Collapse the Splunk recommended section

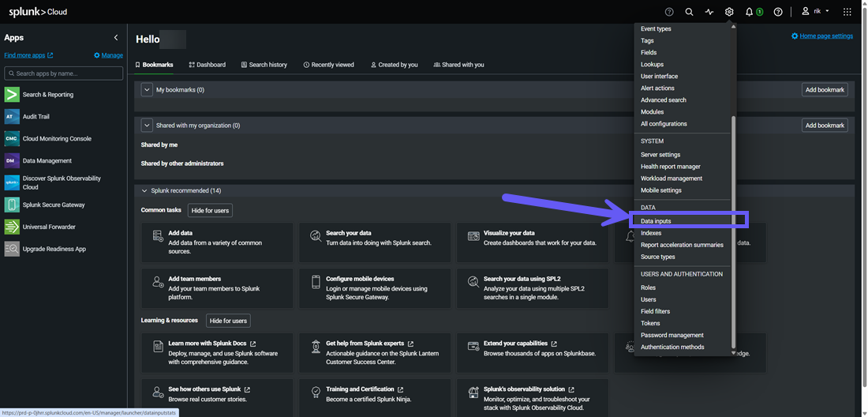click(x=144, y=190)
